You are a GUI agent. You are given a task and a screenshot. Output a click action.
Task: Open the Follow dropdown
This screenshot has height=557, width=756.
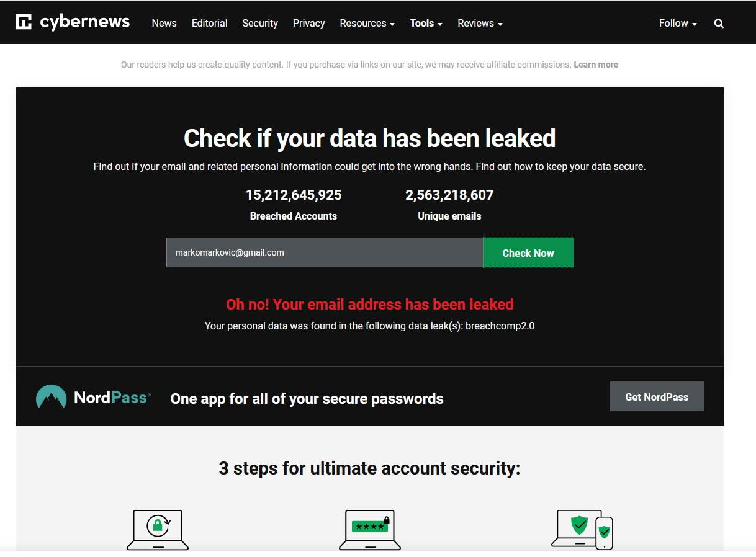click(677, 23)
